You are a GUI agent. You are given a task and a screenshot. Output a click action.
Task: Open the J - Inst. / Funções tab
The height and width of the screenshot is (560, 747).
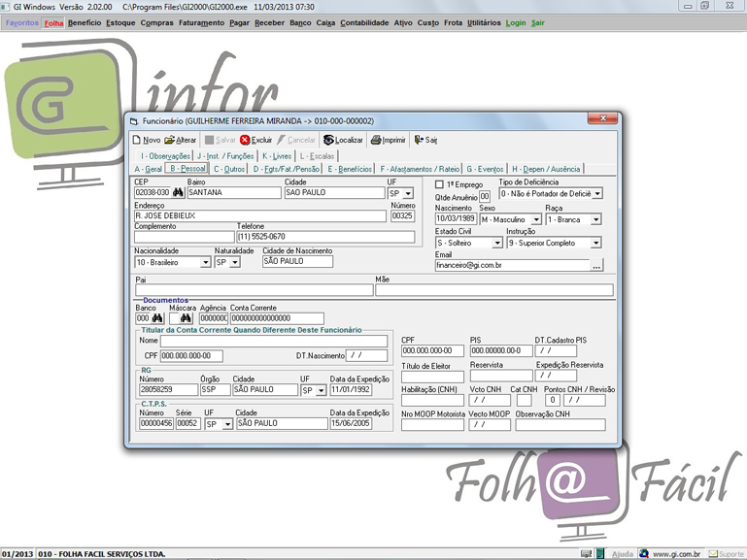(225, 156)
